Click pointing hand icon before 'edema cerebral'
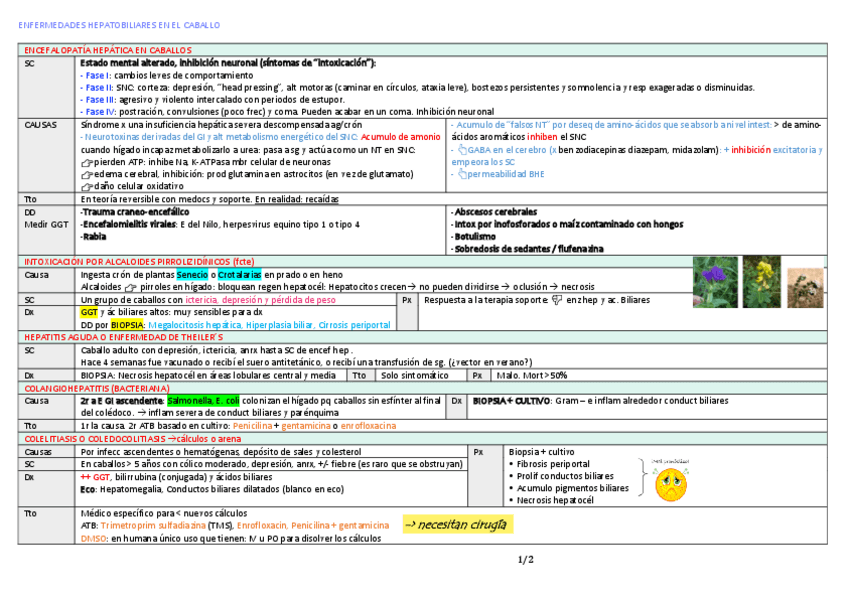 coord(86,174)
